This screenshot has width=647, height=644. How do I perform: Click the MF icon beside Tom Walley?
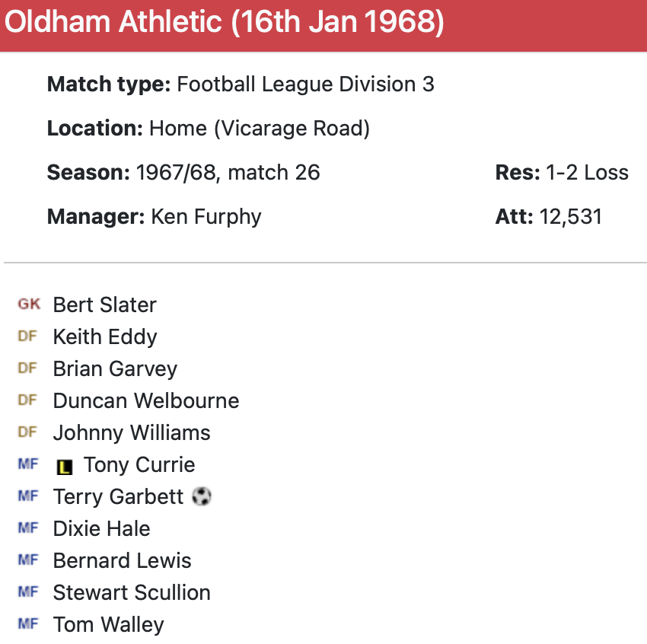pos(27,624)
